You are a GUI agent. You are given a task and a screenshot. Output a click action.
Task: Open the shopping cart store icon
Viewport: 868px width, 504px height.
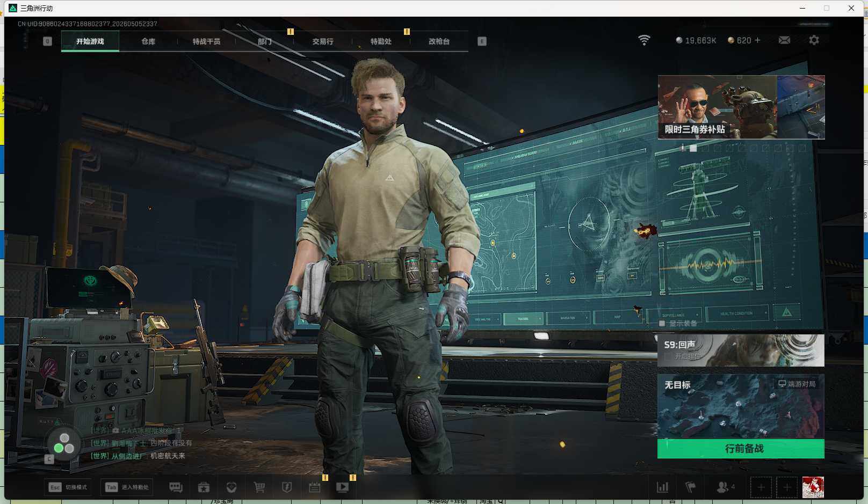click(x=259, y=487)
